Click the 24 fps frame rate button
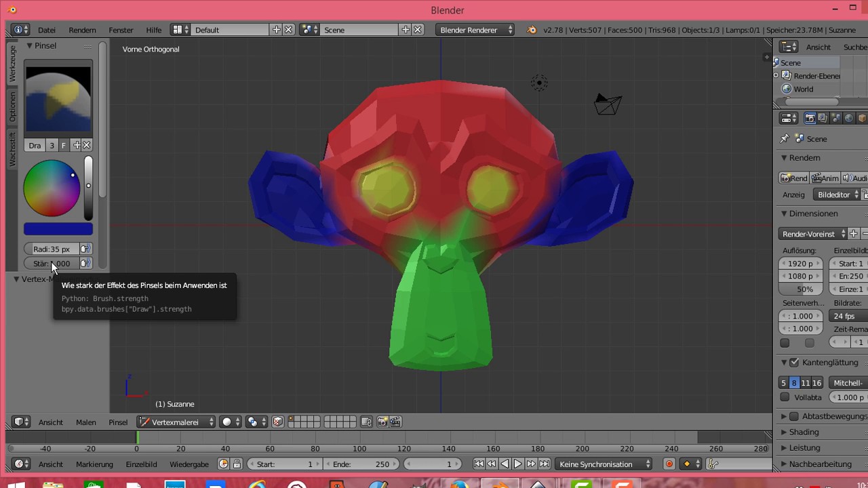 pos(848,316)
